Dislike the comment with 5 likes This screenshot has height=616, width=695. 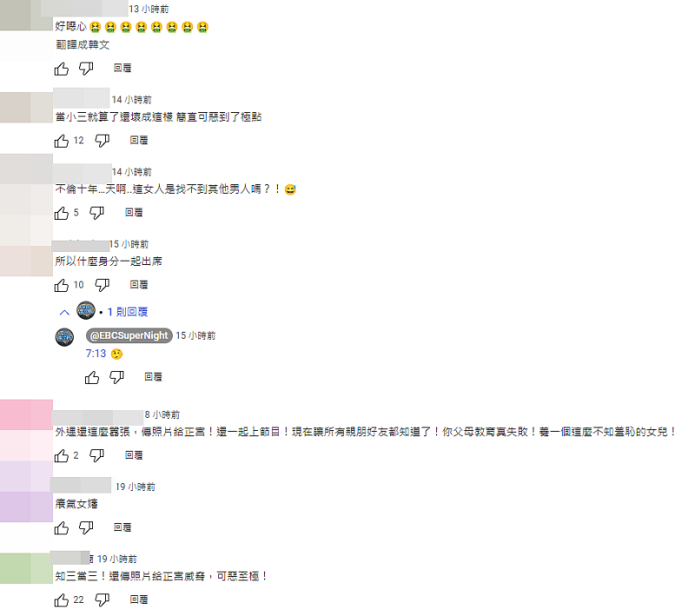pyautogui.click(x=96, y=213)
